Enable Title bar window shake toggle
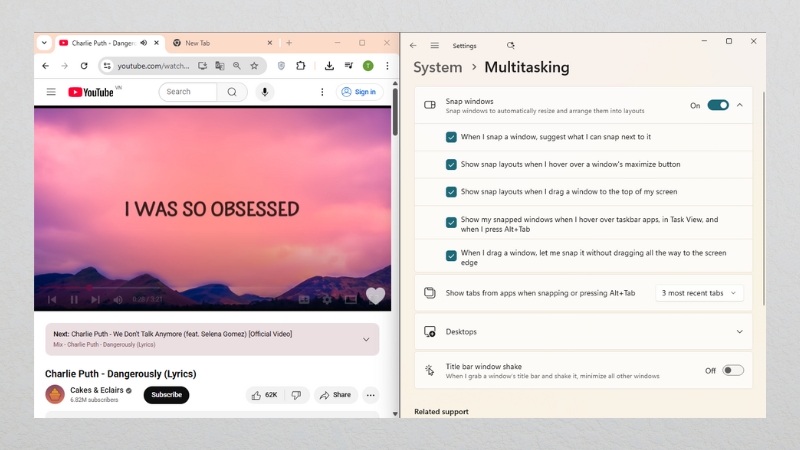This screenshot has width=800, height=450. (x=733, y=370)
